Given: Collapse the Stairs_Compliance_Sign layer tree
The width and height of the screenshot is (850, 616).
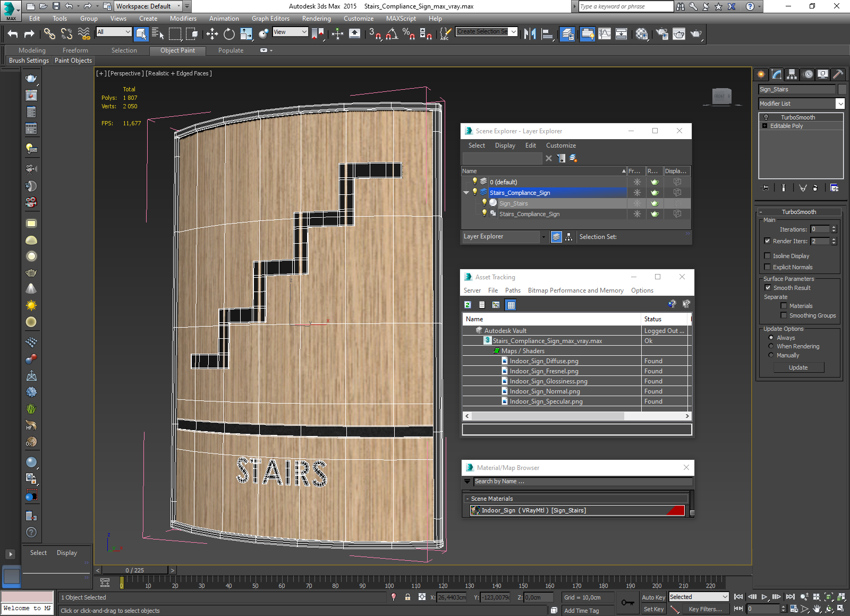Looking at the screenshot, I should [466, 193].
